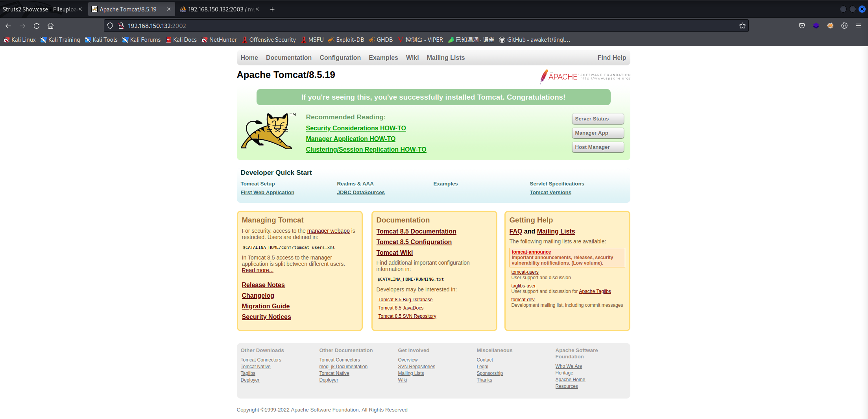Click the Server Status button

(598, 119)
